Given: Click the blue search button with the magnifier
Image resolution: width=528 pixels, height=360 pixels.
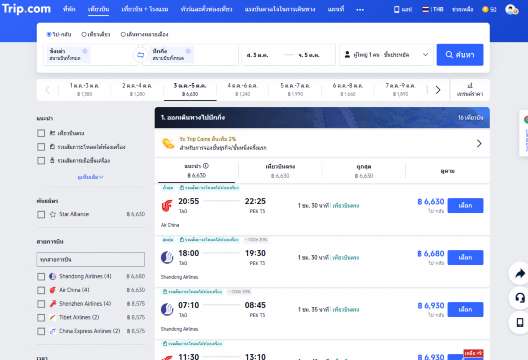Looking at the screenshot, I should 460,55.
